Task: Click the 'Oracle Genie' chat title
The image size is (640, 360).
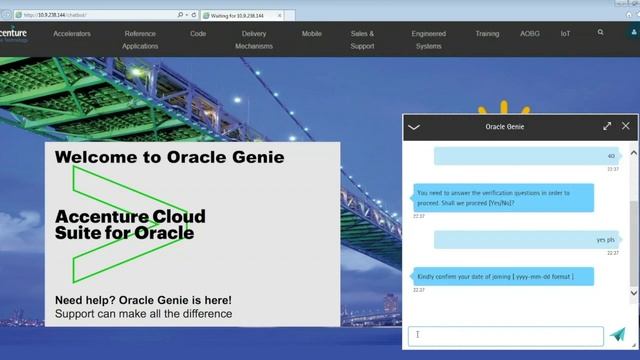Action: [x=504, y=127]
